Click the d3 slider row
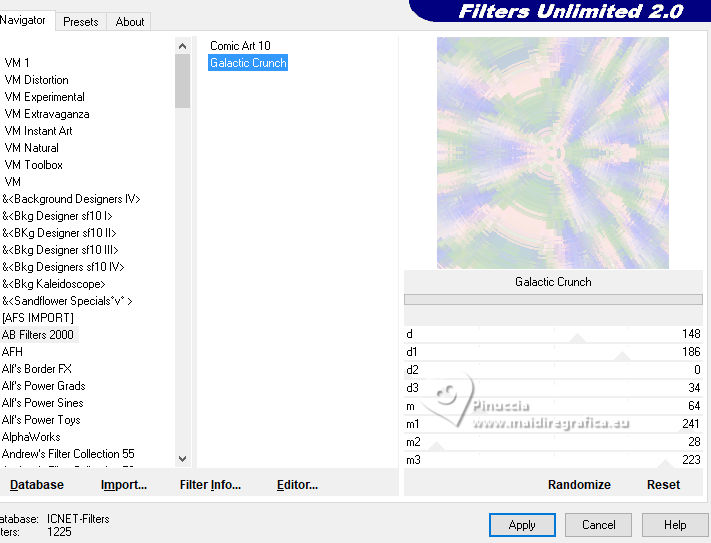The width and height of the screenshot is (711, 543). 553,388
